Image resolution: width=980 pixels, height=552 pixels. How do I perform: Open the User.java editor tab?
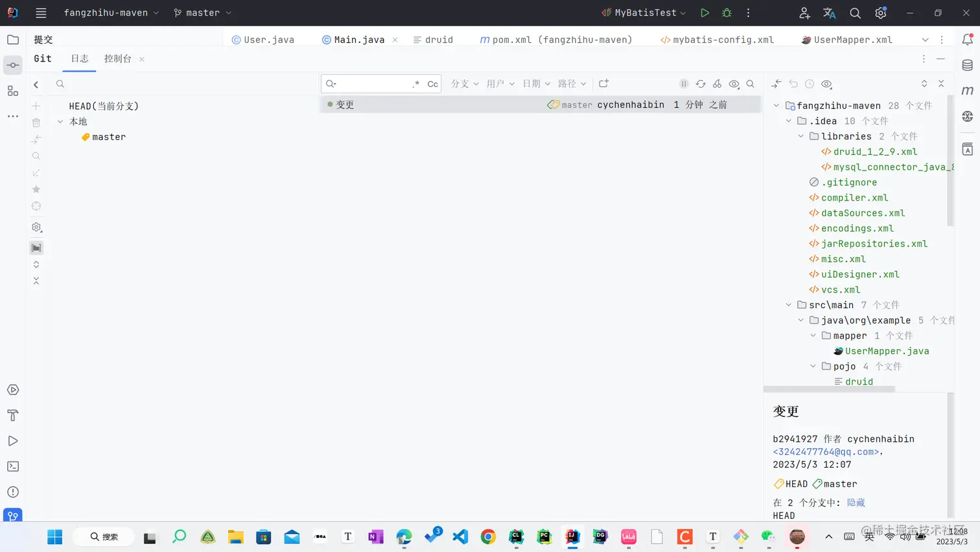click(262, 40)
